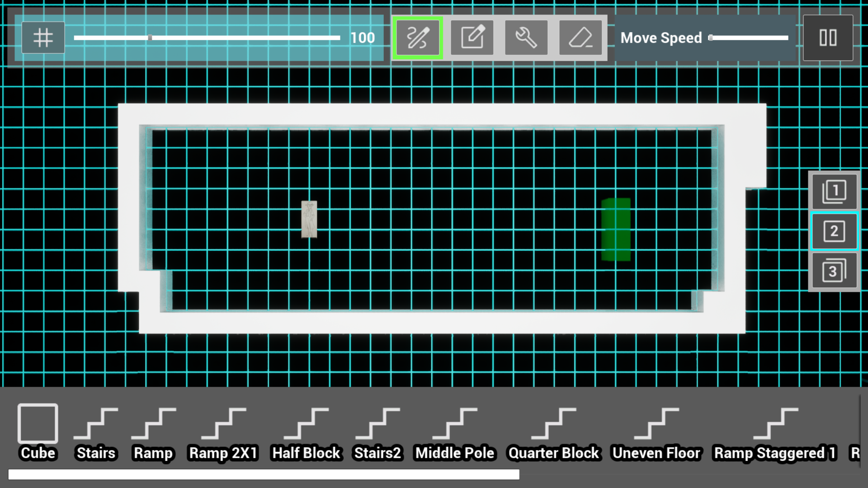
Task: Switch to the layer 1 view
Action: click(x=834, y=191)
